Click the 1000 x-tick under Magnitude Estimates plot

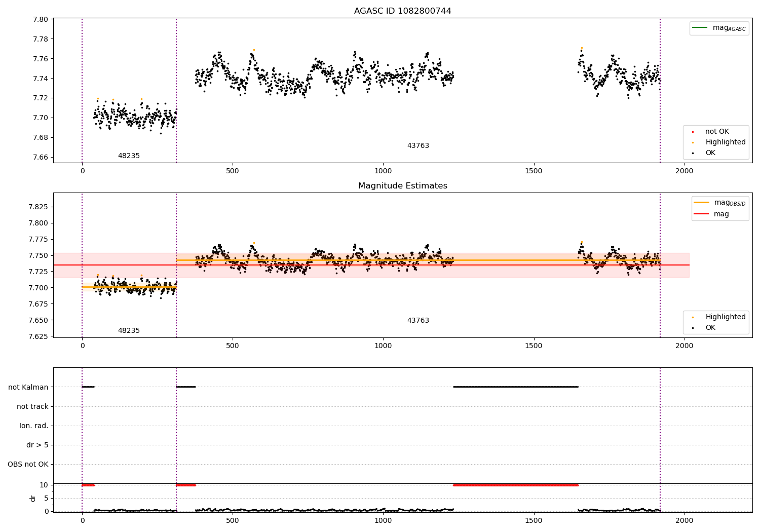click(383, 346)
